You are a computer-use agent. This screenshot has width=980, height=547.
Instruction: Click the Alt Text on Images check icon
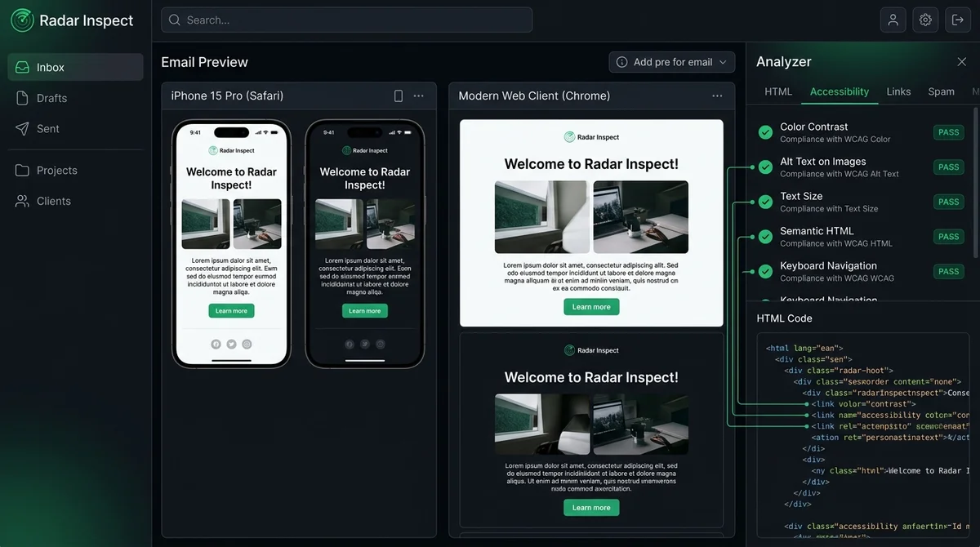coord(765,167)
